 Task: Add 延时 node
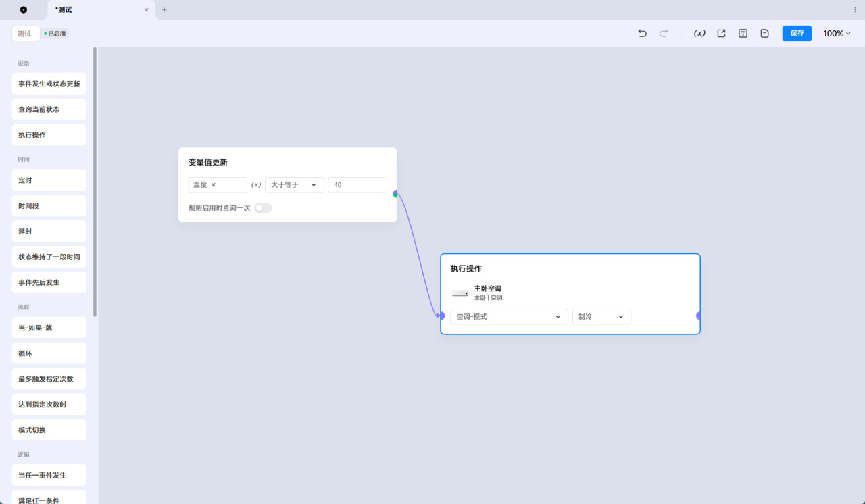49,232
